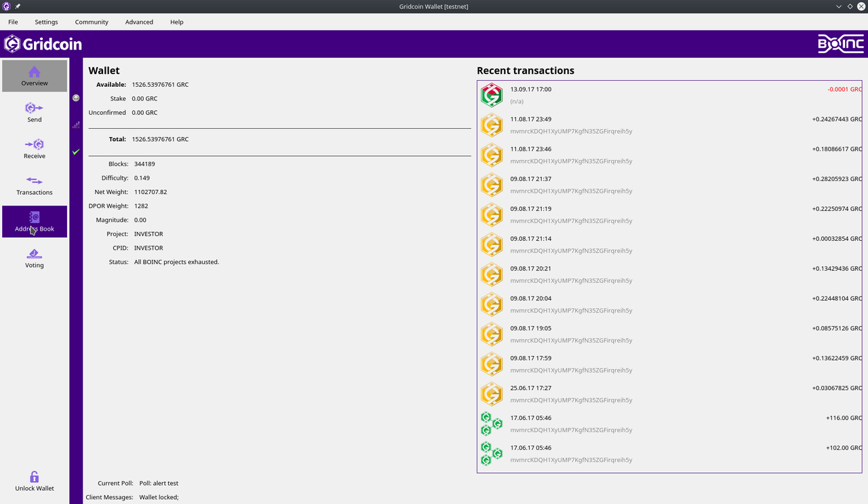Open the File menu

(13, 22)
